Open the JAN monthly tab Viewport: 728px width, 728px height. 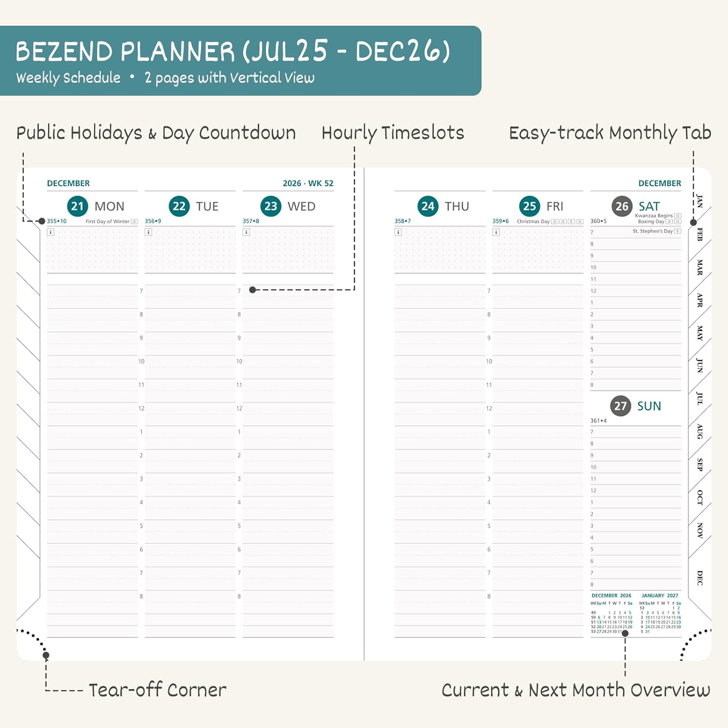tap(699, 201)
